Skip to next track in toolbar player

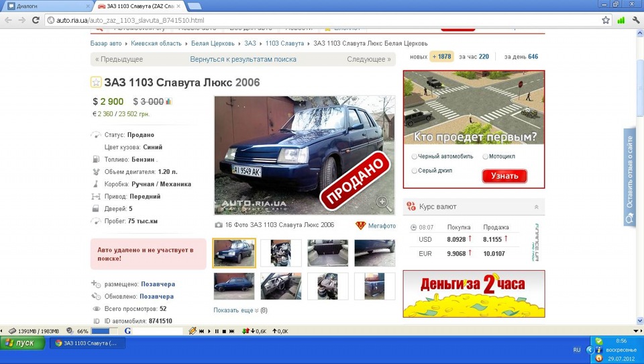[231, 330]
